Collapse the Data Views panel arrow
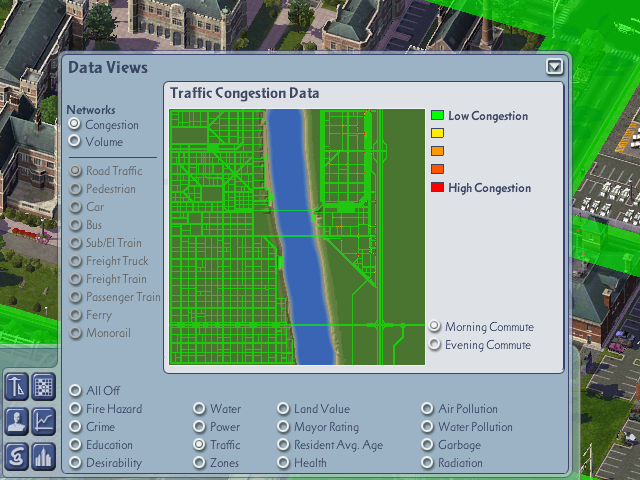The image size is (640, 480). coord(554,67)
